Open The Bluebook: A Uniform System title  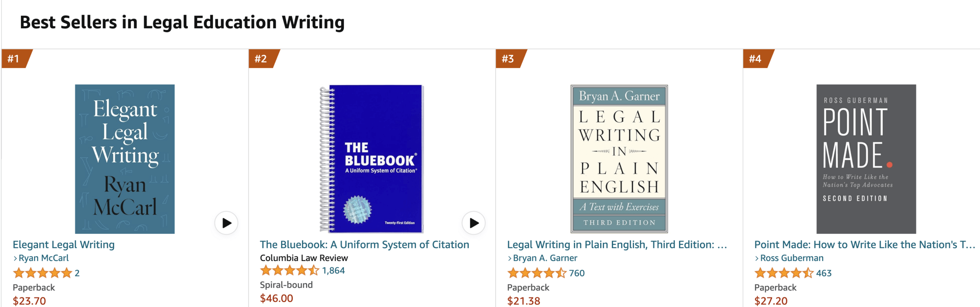point(364,244)
